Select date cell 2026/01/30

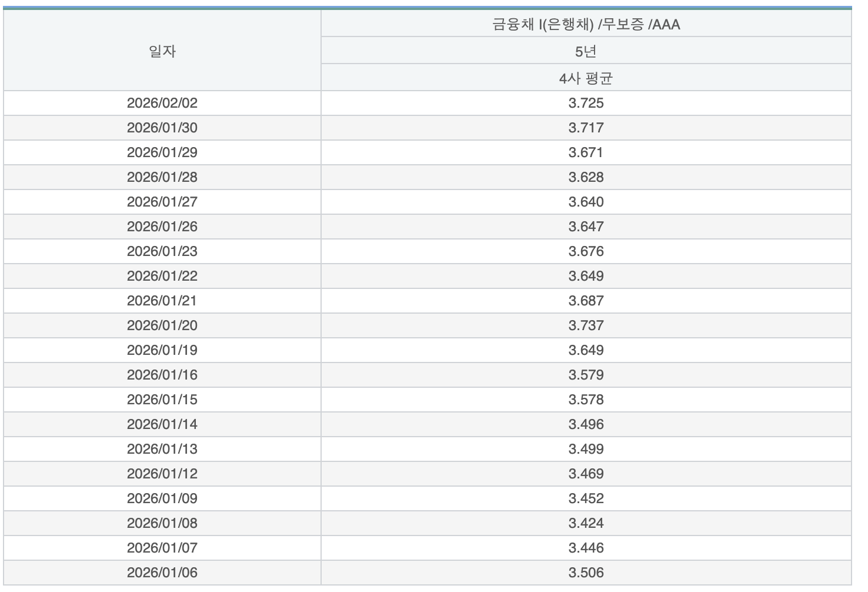(x=162, y=128)
